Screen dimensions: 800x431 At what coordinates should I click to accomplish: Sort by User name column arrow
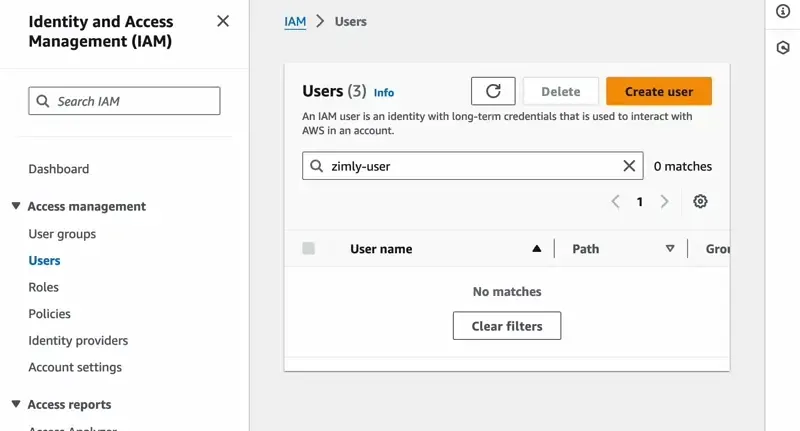[536, 248]
